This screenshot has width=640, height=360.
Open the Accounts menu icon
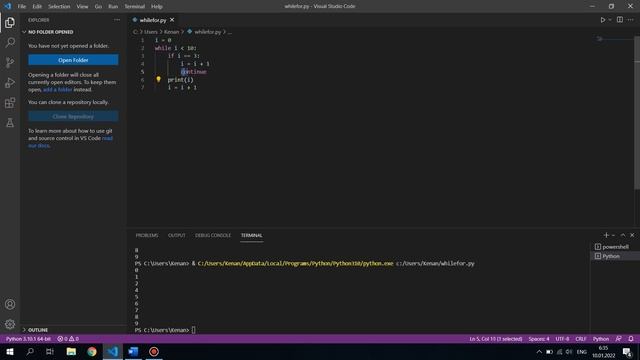click(10, 304)
